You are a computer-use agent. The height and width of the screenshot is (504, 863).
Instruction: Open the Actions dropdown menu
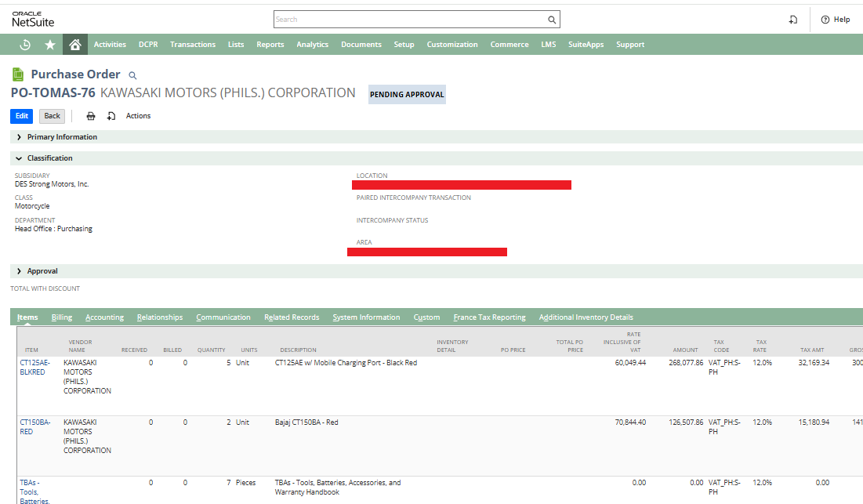click(138, 116)
